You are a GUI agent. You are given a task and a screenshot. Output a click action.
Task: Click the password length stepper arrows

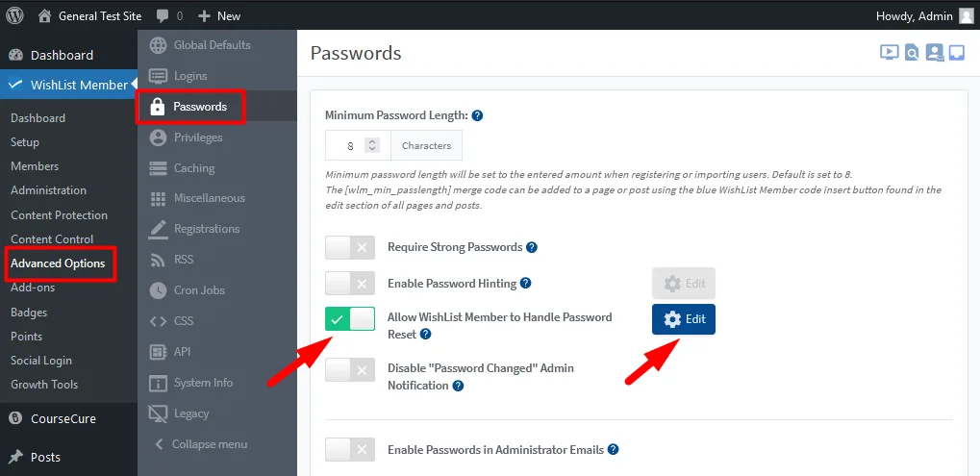[x=372, y=145]
